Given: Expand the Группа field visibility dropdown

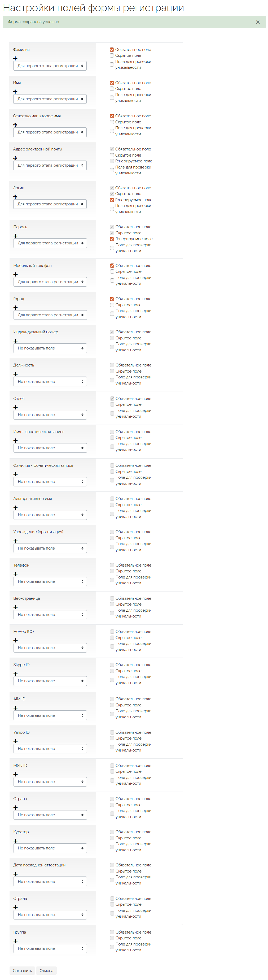Looking at the screenshot, I should point(50,948).
